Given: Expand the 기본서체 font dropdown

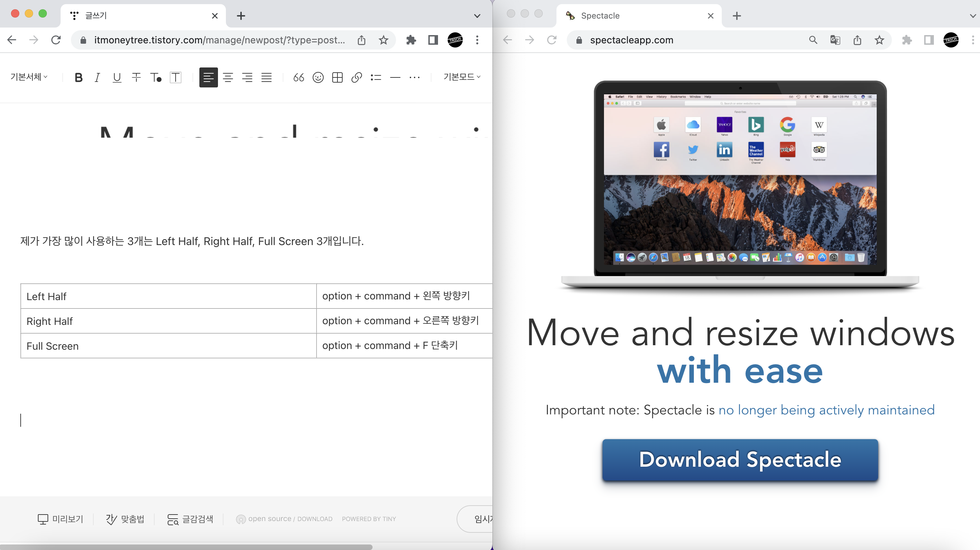Looking at the screenshot, I should pyautogui.click(x=29, y=77).
